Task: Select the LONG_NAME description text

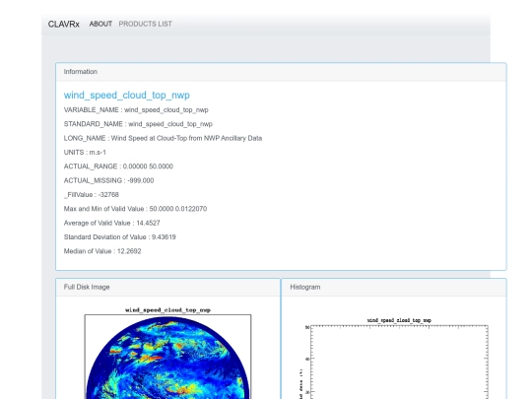Action: point(163,139)
